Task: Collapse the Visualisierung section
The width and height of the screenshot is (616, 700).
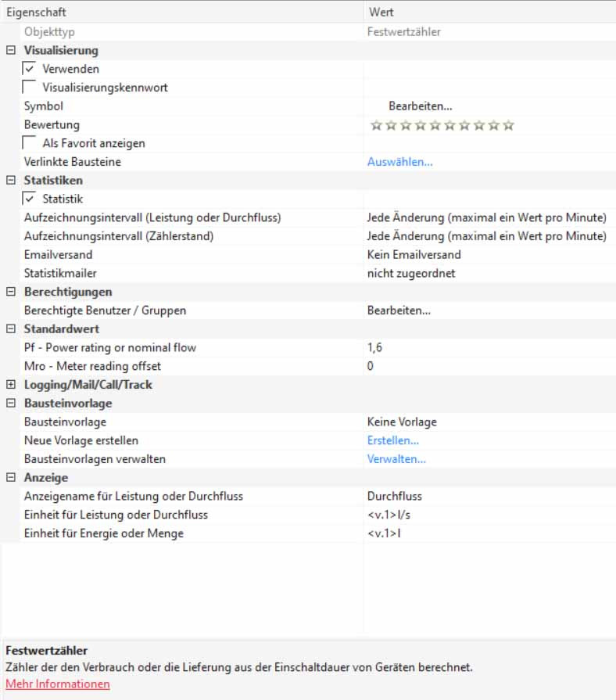Action: click(x=11, y=50)
